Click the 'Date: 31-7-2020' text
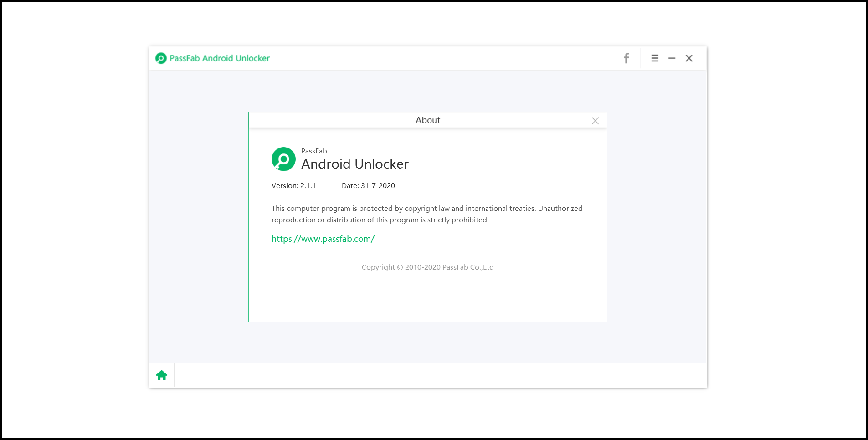The image size is (868, 440). tap(368, 186)
